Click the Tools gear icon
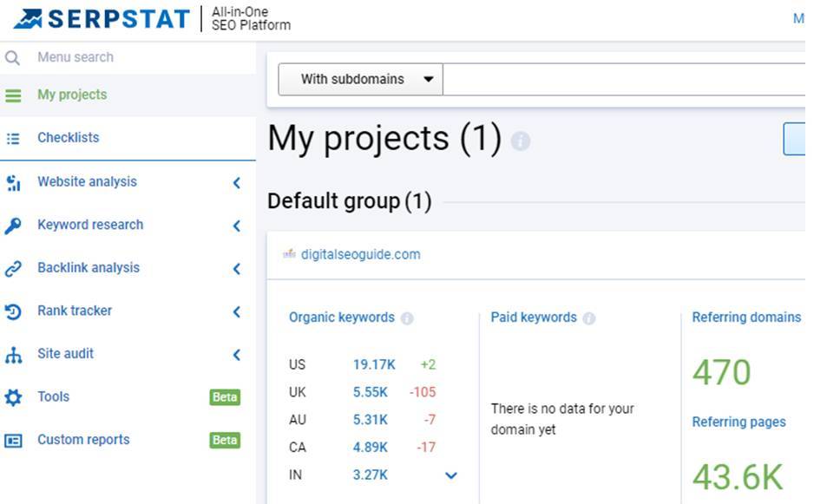The height and width of the screenshot is (504, 827). coord(13,397)
